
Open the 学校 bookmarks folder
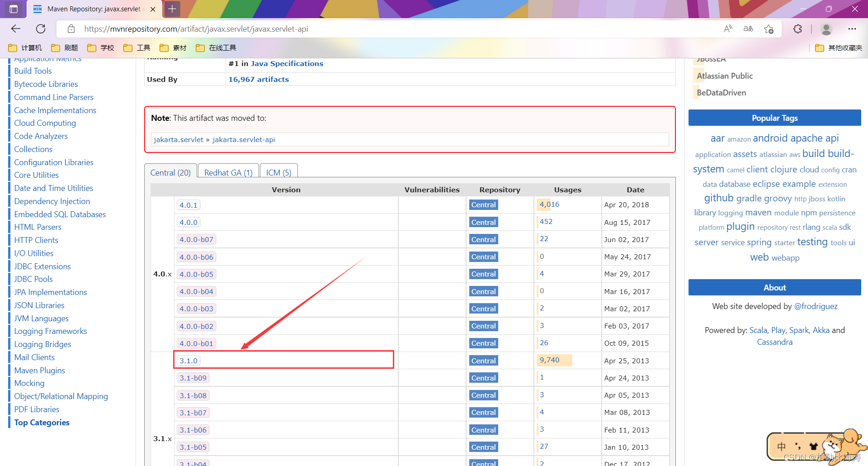coord(101,48)
